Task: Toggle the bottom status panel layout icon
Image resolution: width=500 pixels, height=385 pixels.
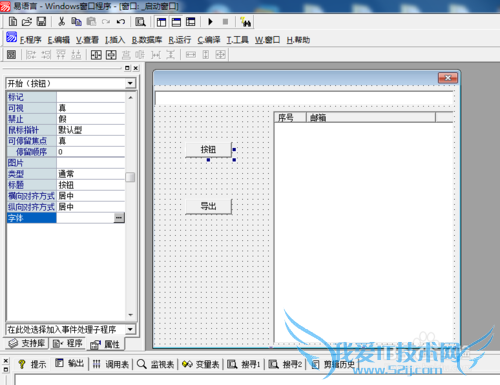Action: (176, 22)
